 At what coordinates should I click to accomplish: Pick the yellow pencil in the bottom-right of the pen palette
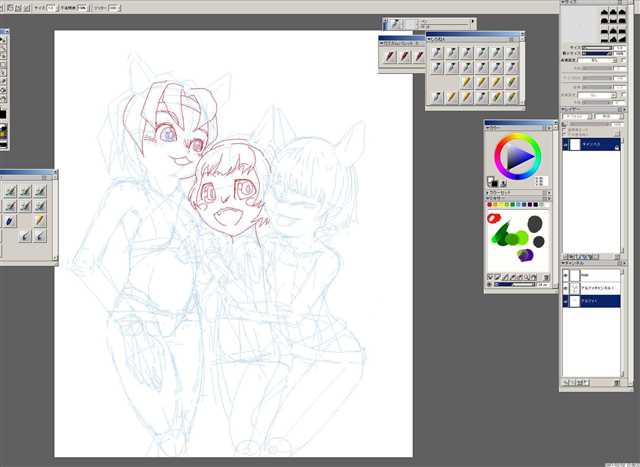tap(511, 97)
